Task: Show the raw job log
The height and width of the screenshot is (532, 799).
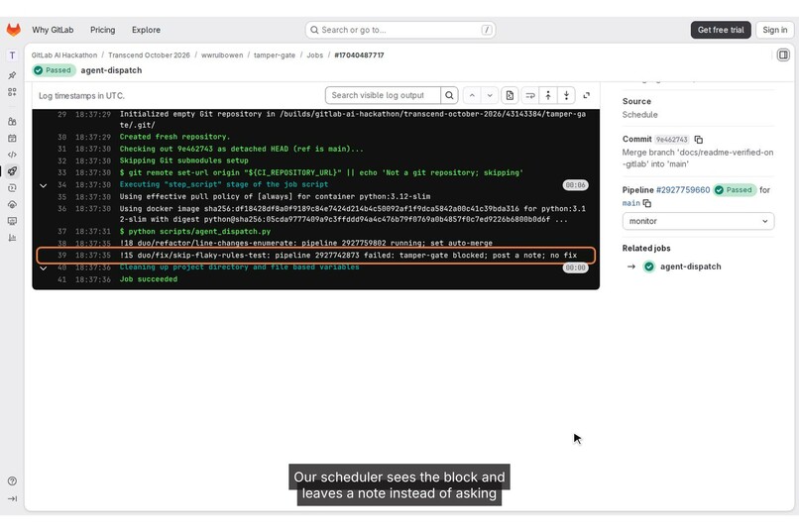Action: [510, 95]
